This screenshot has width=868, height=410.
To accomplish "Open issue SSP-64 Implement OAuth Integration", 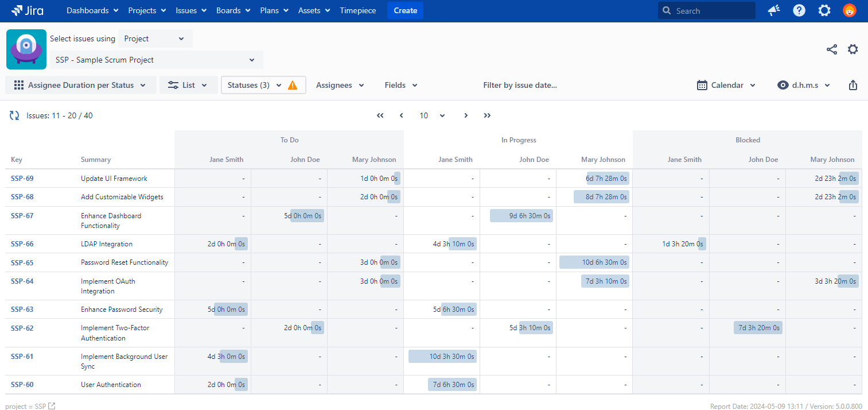I will [22, 281].
